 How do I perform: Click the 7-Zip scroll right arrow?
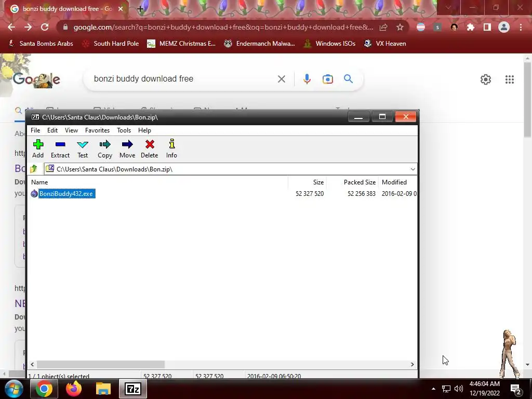pos(412,364)
